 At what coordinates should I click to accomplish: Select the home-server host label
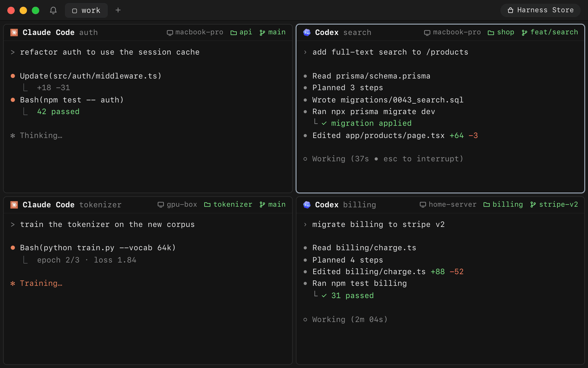[448, 205]
